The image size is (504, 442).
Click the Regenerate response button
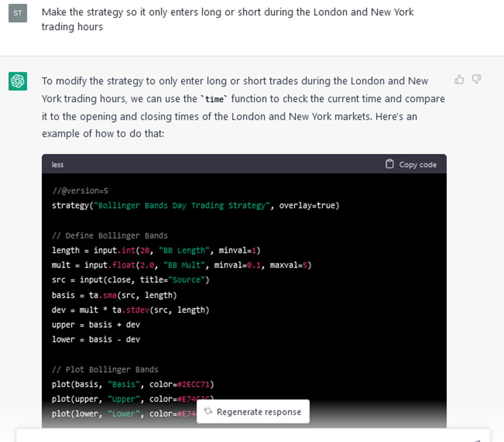point(253,411)
